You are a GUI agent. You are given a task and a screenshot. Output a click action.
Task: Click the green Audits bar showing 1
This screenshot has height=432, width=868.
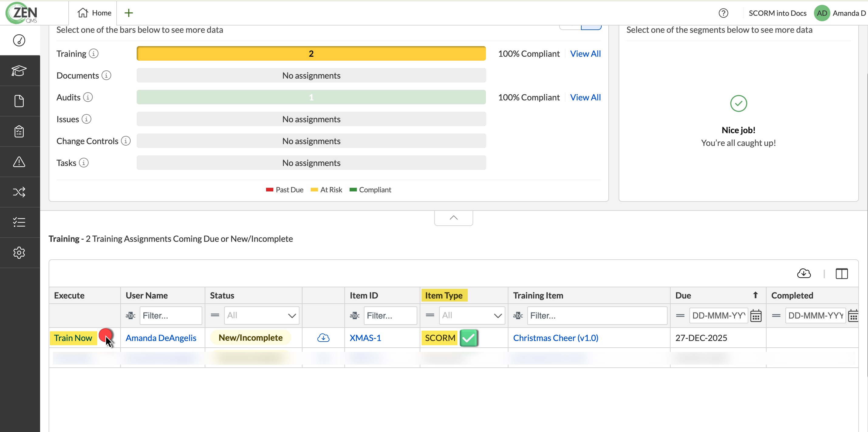click(x=311, y=97)
